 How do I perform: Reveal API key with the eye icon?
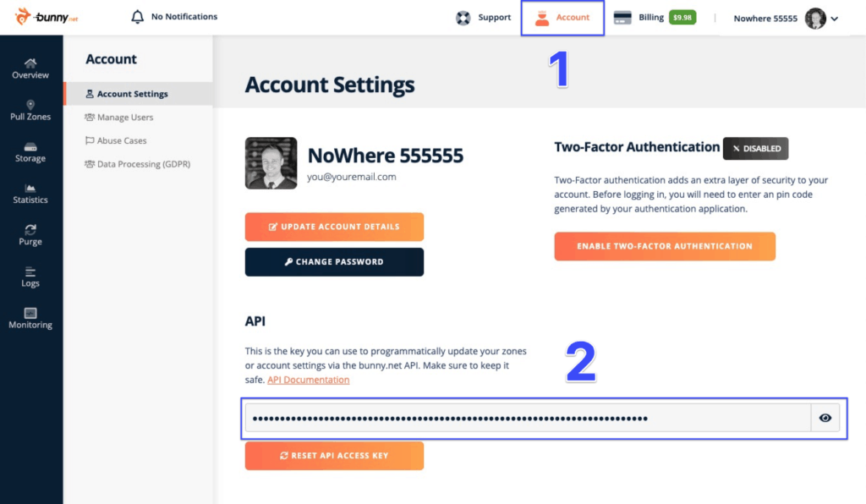tap(825, 418)
